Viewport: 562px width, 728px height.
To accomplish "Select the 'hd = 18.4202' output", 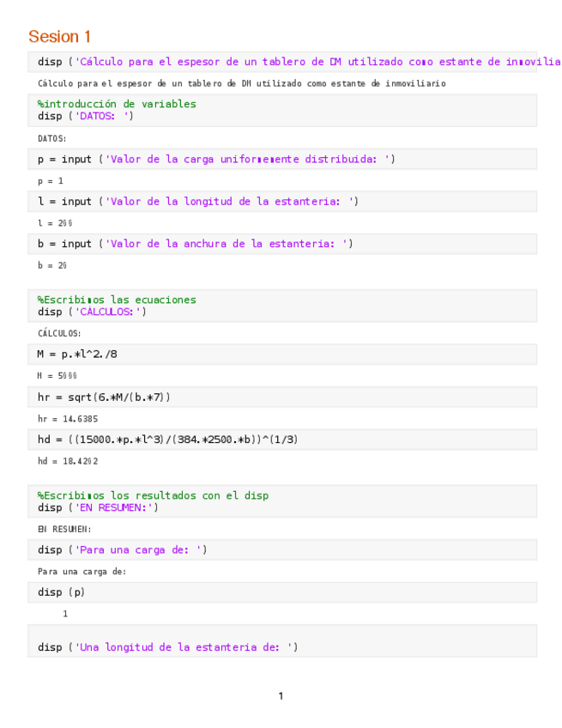I will [x=68, y=461].
